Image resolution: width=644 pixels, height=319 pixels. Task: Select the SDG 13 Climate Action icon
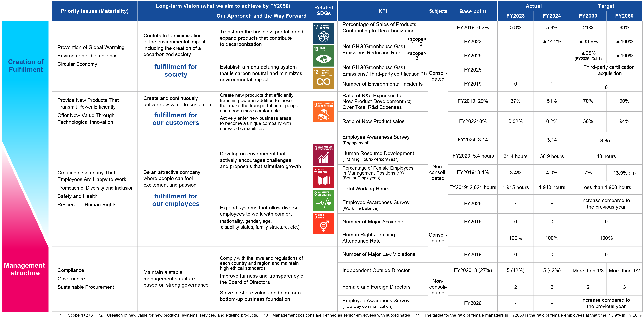(324, 56)
